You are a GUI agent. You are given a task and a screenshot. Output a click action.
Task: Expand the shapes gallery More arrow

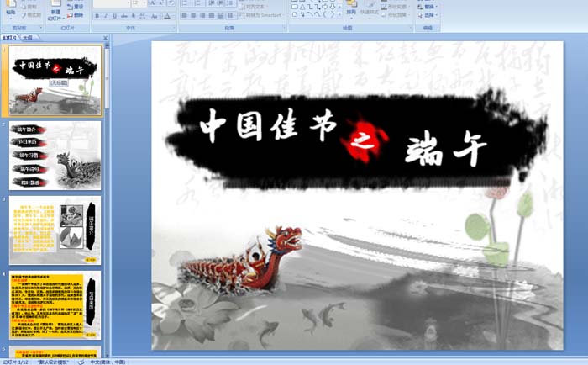[339, 14]
